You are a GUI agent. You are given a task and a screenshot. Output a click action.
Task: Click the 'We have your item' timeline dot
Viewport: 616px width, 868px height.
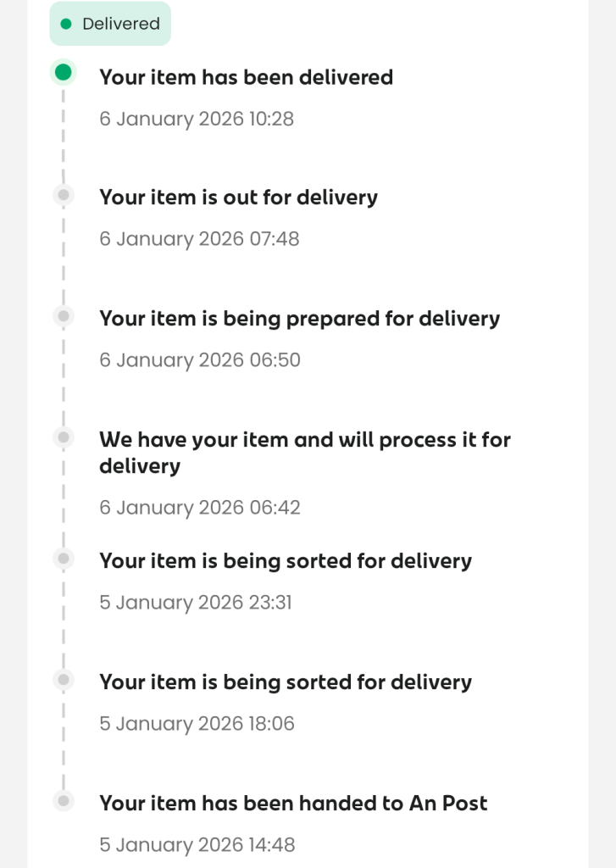(63, 437)
